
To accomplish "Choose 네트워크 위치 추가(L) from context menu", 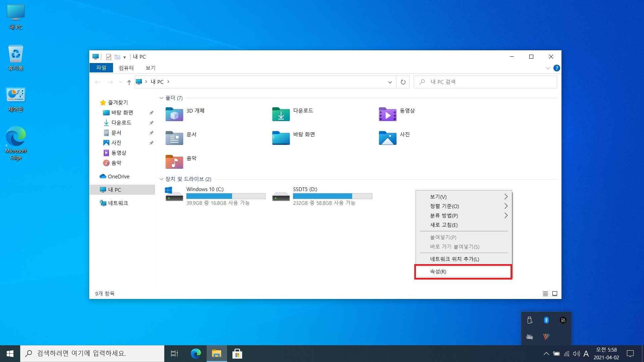I will click(x=464, y=259).
